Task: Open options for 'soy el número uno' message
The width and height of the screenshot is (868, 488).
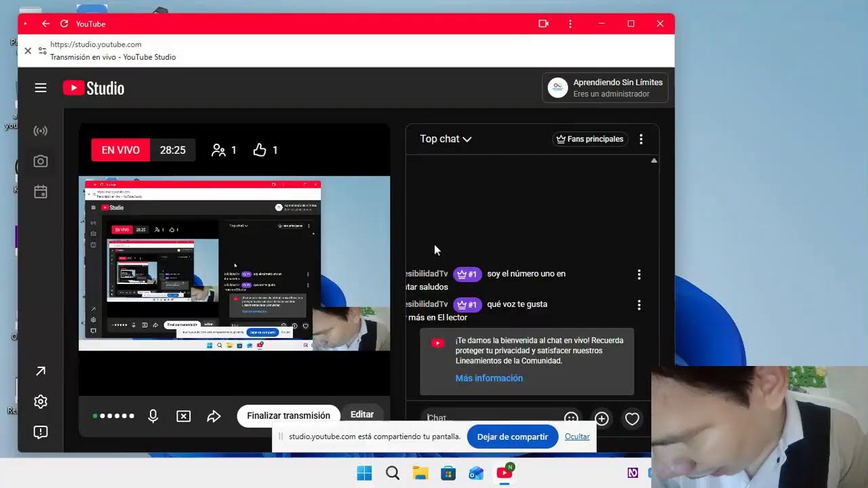Action: coord(639,274)
